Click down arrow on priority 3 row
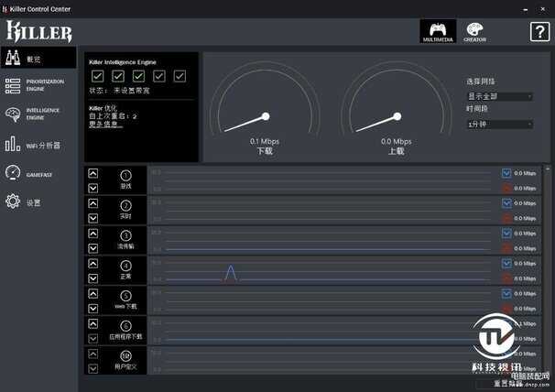Image resolution: width=555 pixels, height=392 pixels. click(x=92, y=248)
